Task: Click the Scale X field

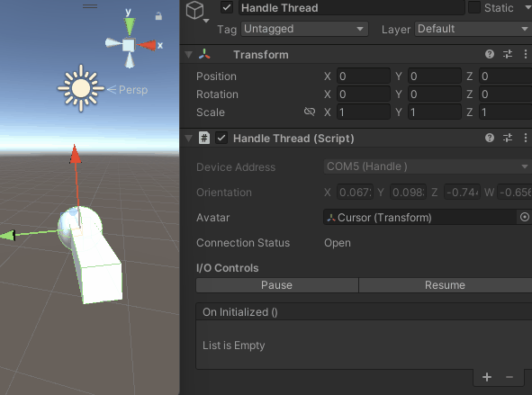Action: tap(364, 112)
